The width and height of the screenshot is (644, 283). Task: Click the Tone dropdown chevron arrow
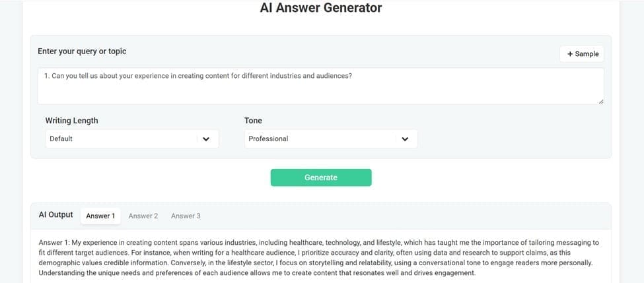tap(405, 139)
